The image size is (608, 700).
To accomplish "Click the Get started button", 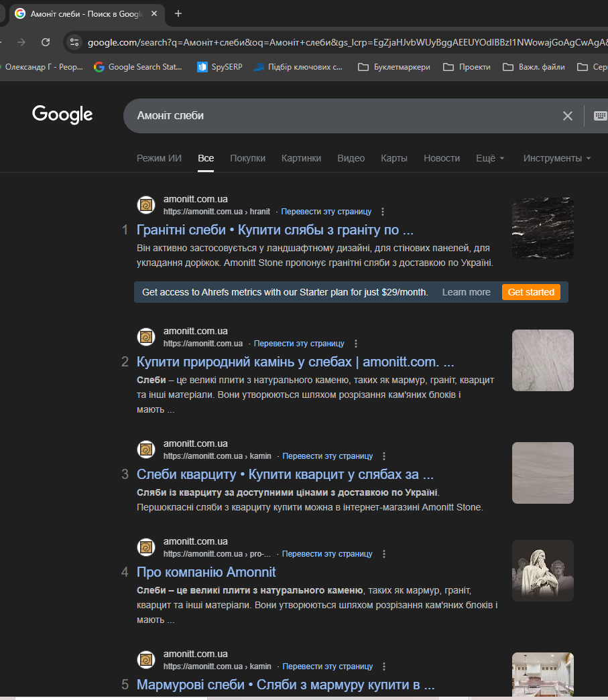I will pos(531,292).
